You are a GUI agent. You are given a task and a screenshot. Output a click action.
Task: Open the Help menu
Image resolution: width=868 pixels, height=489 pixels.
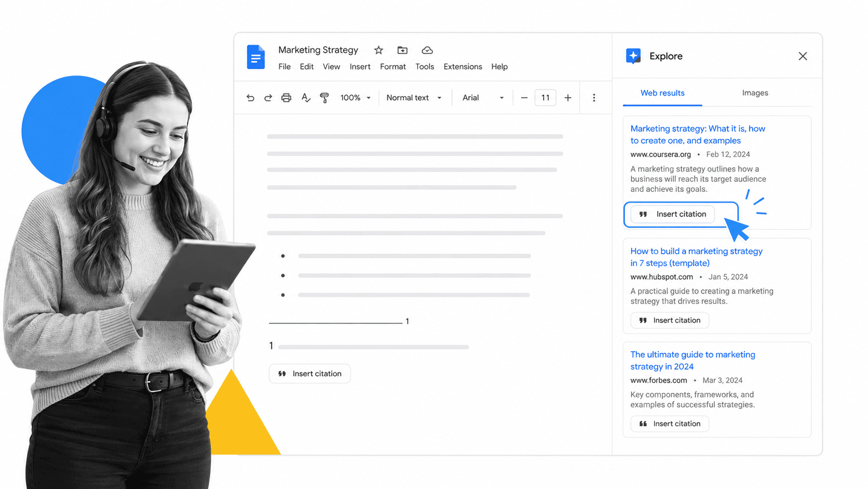499,67
